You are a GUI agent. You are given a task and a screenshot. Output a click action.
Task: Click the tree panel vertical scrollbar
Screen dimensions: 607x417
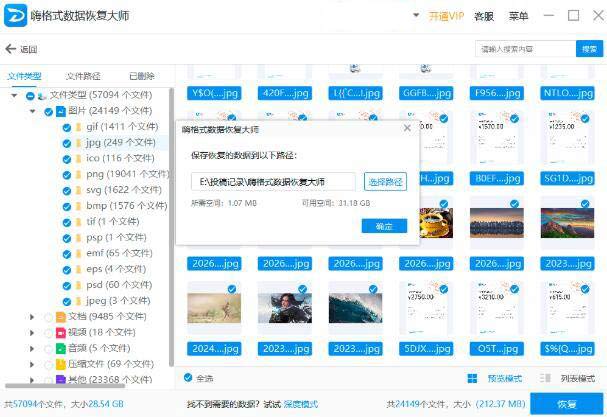(171, 227)
